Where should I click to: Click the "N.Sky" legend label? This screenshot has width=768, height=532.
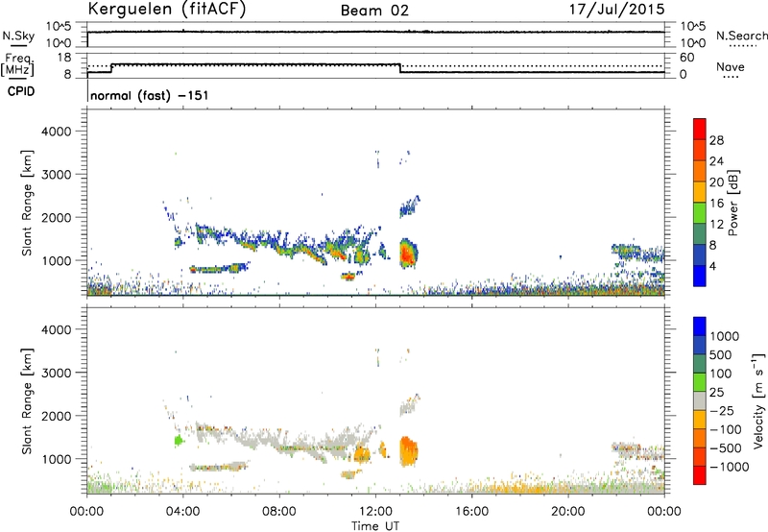tap(18, 36)
